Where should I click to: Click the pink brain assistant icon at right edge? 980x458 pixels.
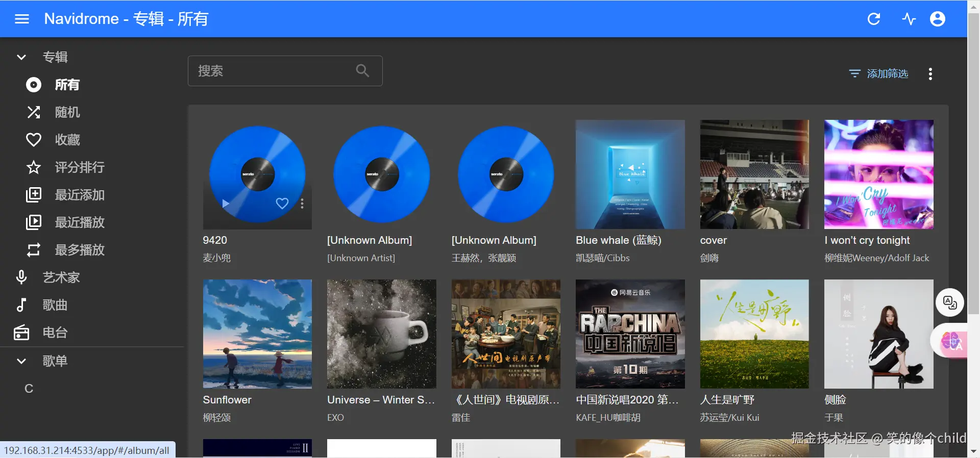951,341
